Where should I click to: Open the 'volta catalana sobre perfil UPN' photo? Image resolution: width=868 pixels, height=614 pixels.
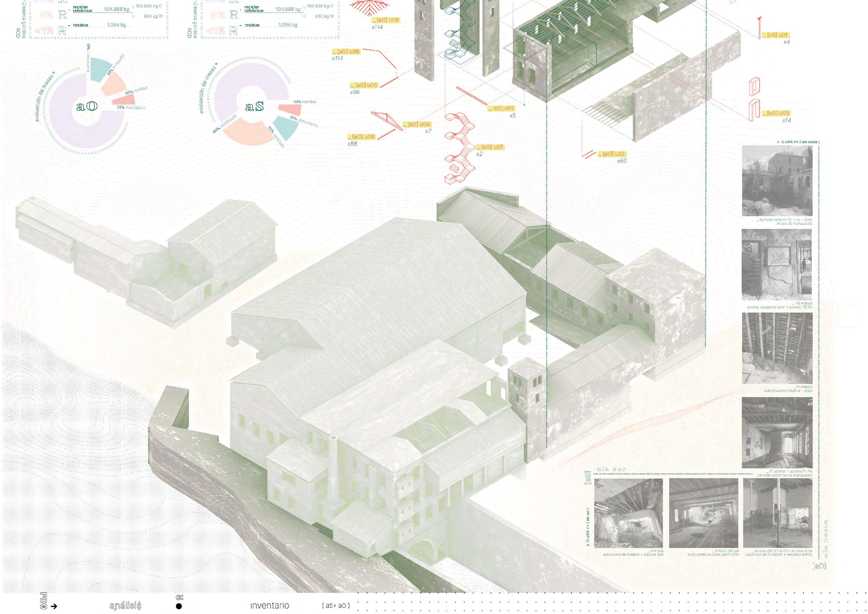click(x=703, y=513)
